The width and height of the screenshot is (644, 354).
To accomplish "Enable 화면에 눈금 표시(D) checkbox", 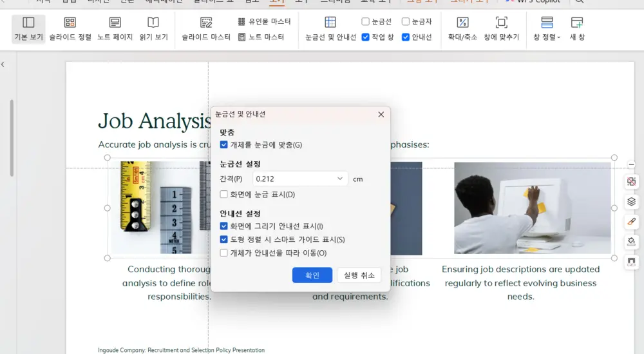I will (x=224, y=194).
